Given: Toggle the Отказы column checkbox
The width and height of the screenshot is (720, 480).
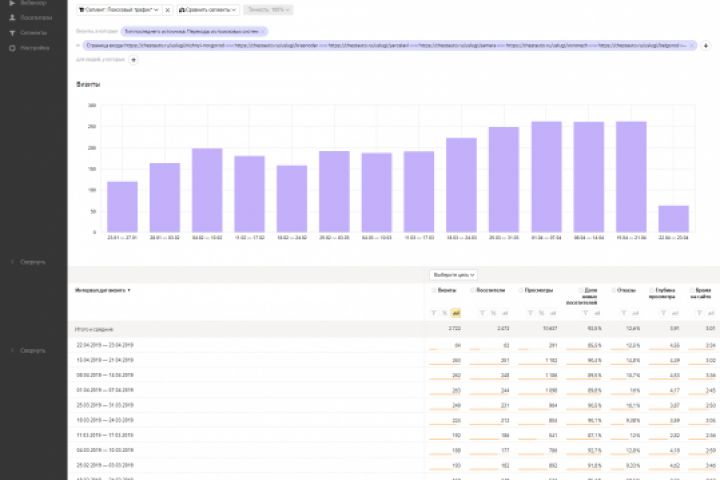Looking at the screenshot, I should [613, 290].
